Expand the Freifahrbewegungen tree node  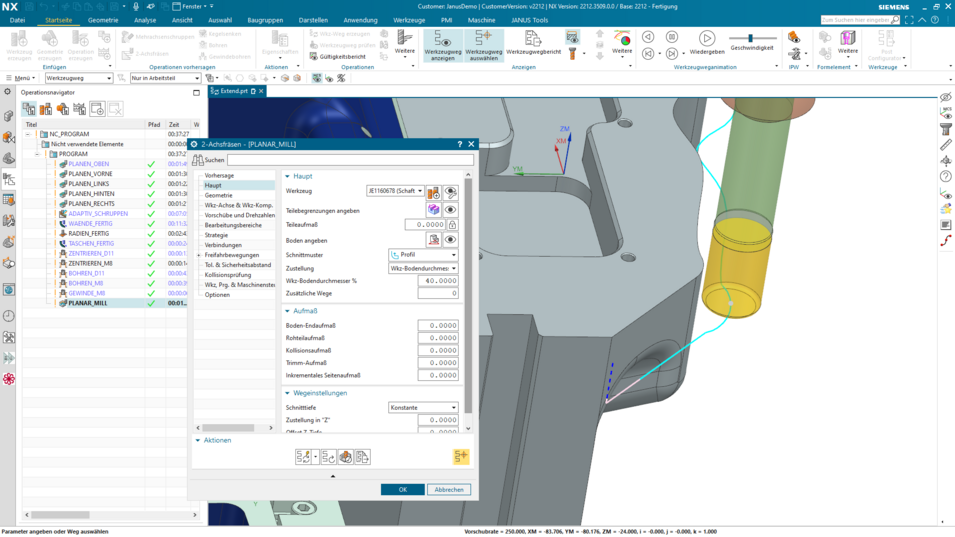click(199, 255)
